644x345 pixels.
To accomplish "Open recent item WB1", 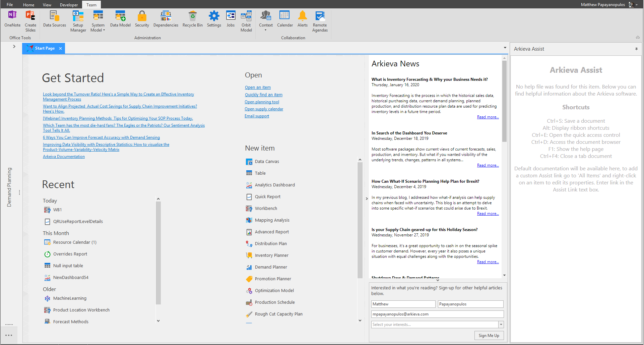I will (x=53, y=210).
